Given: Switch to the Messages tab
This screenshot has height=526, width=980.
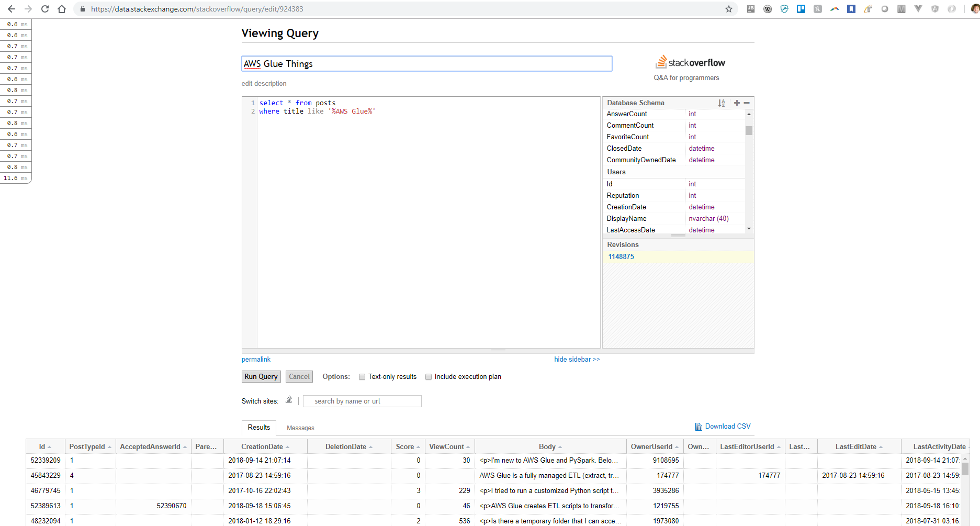Looking at the screenshot, I should 300,428.
